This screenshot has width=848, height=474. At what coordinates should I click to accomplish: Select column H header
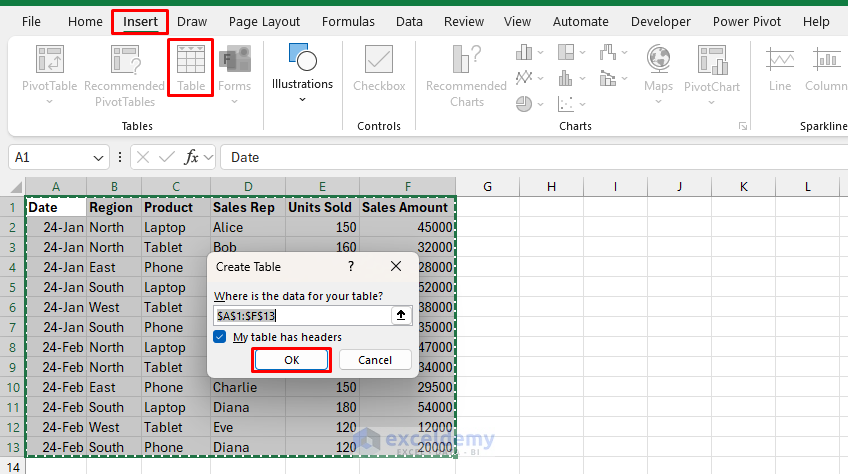551,187
